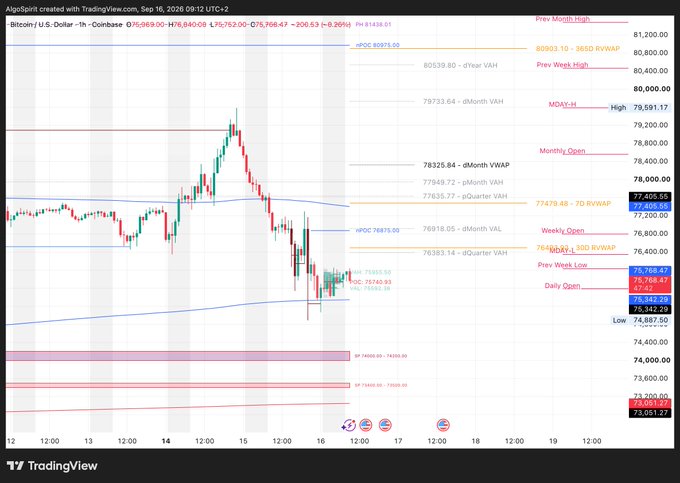680x483 pixels.
Task: Select the '76918.05 - dMonth VAL' label
Action: point(462,229)
